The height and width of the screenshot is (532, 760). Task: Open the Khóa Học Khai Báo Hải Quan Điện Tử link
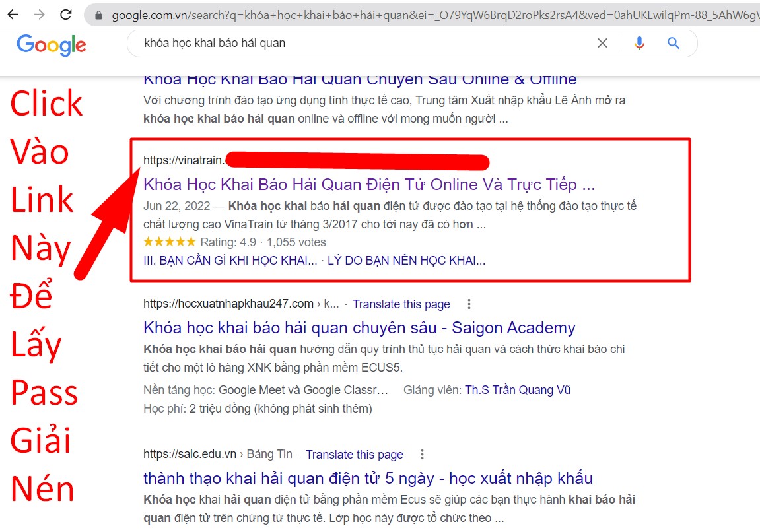pos(369,185)
